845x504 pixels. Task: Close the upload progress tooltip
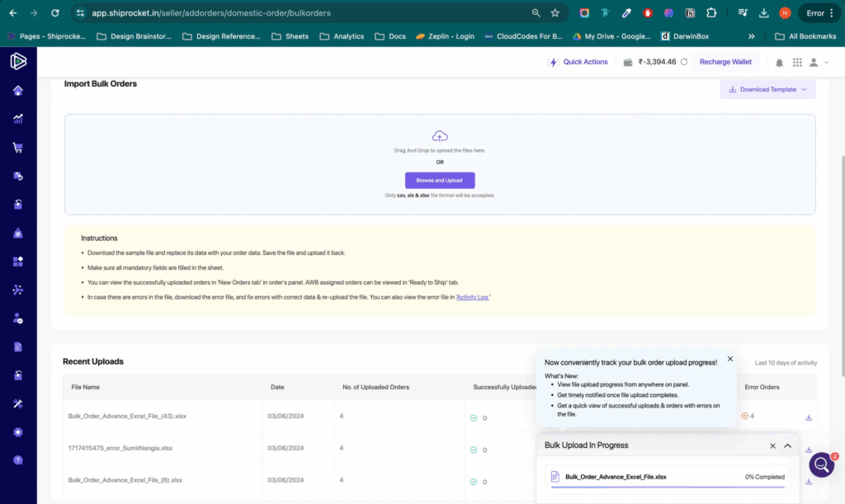[x=730, y=359]
